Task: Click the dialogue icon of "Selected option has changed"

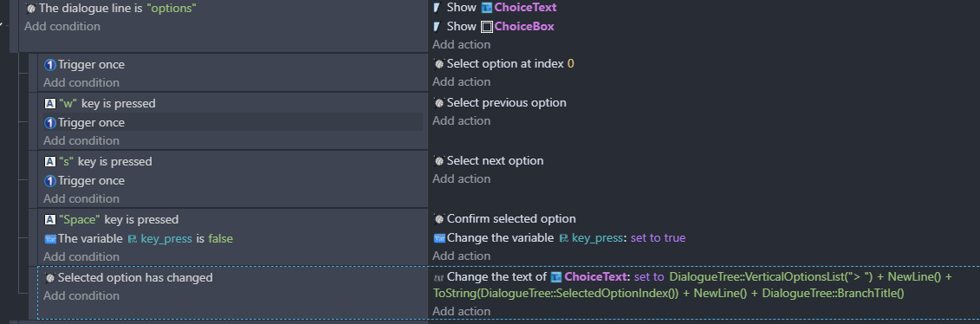Action: point(50,278)
